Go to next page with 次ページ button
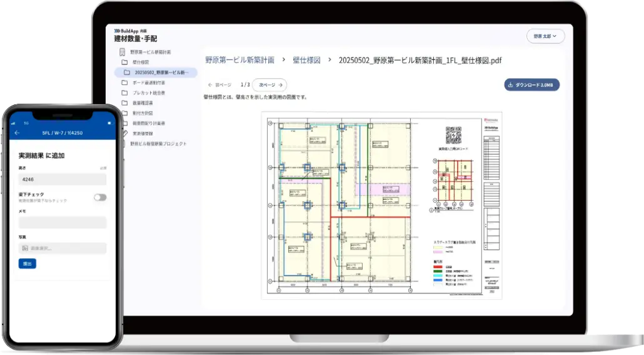 click(x=269, y=85)
